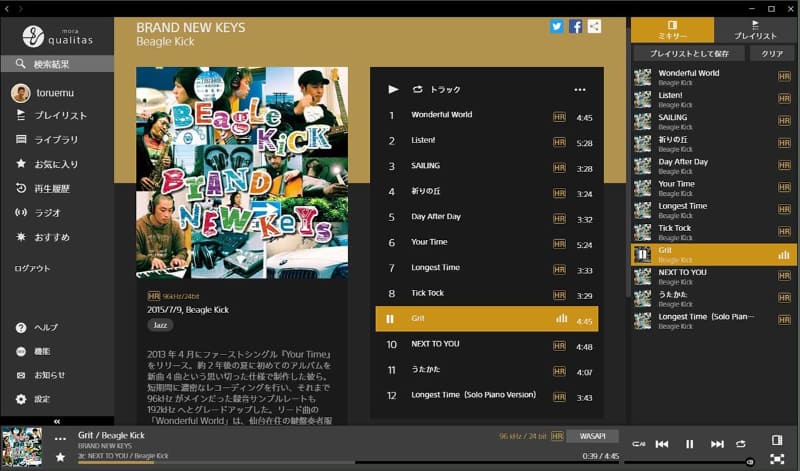Select track 3 SAILING
The width and height of the screenshot is (800, 471).
tap(487, 166)
